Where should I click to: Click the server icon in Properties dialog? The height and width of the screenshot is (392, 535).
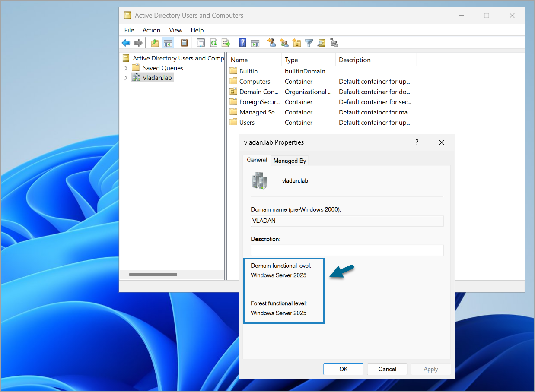[x=260, y=181]
